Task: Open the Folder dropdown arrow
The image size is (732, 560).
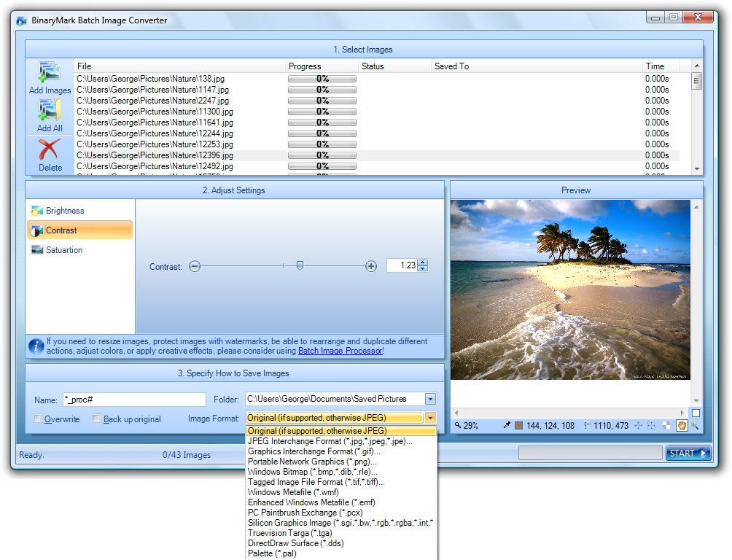Action: pyautogui.click(x=430, y=400)
